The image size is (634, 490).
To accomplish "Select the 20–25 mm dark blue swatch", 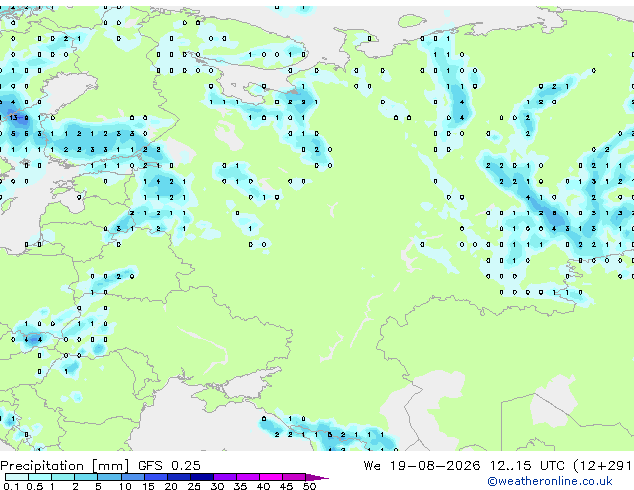I will [179, 477].
